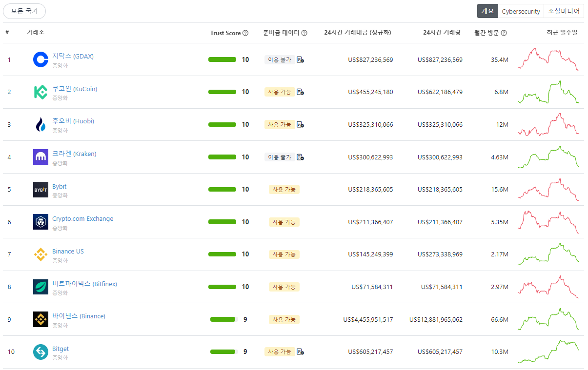Click the Bitget seven-day sparkline chart
This screenshot has height=370, width=588.
(x=548, y=352)
